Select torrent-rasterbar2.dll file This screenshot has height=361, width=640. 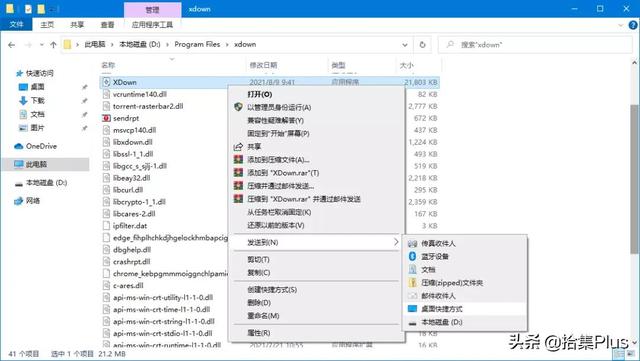click(148, 106)
